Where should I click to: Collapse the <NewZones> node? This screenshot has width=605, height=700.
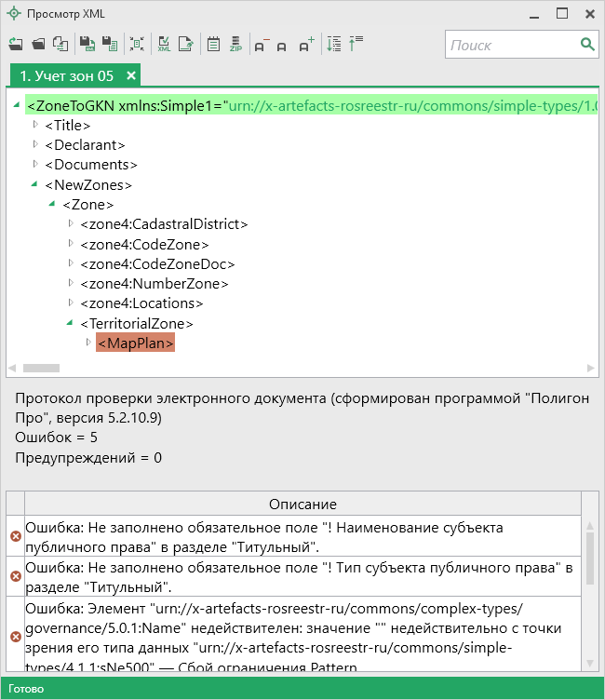pyautogui.click(x=36, y=184)
